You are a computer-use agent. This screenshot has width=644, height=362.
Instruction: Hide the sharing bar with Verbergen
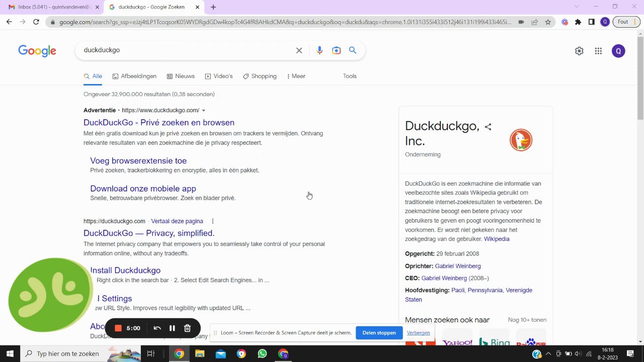point(418,333)
